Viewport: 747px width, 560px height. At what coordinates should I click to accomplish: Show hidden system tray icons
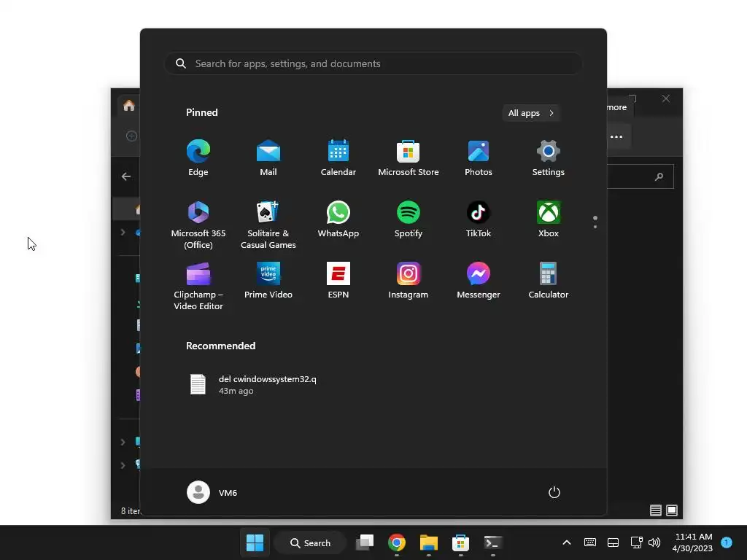coord(566,542)
